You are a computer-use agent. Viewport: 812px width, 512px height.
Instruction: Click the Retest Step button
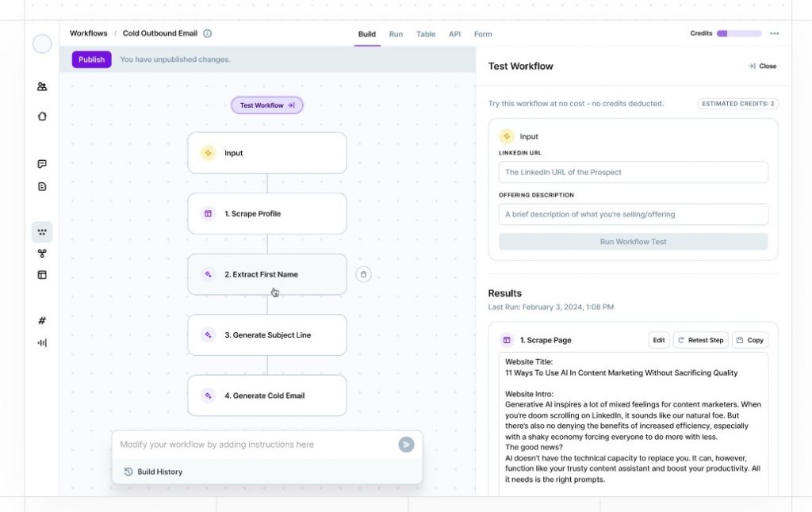[700, 340]
